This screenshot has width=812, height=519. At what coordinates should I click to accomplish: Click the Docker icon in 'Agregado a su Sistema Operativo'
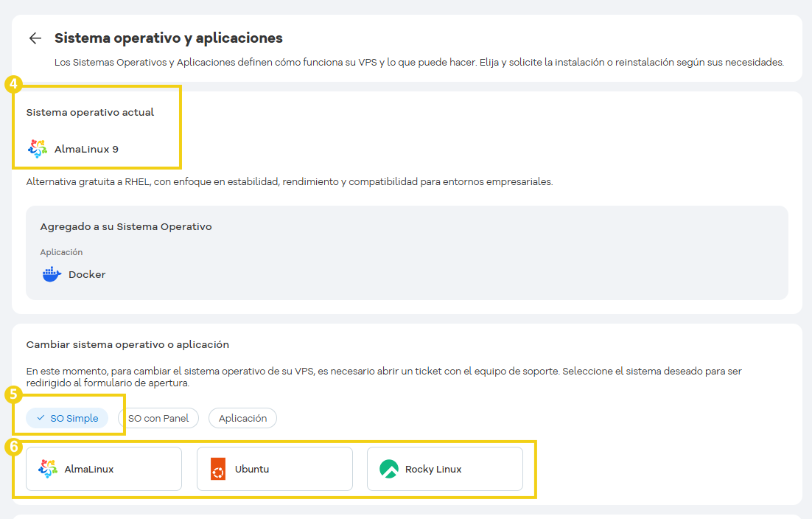pos(50,274)
